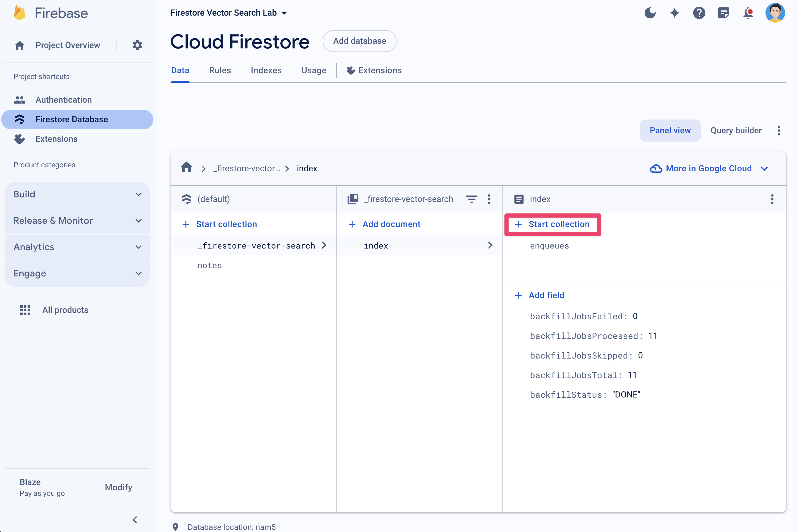Click the Firestore Database sidebar icon
Viewport: 798px width, 532px height.
click(20, 119)
